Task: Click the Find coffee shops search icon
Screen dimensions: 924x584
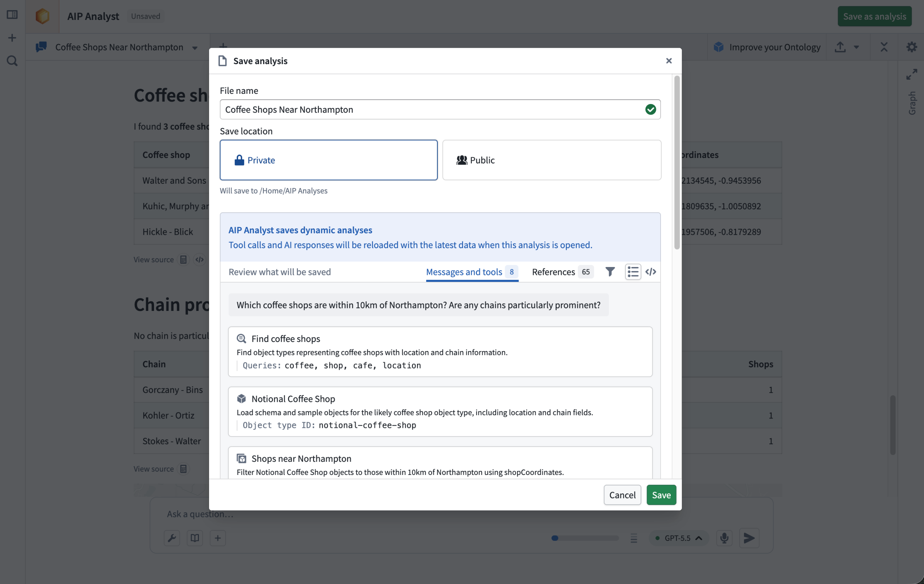Action: click(241, 338)
